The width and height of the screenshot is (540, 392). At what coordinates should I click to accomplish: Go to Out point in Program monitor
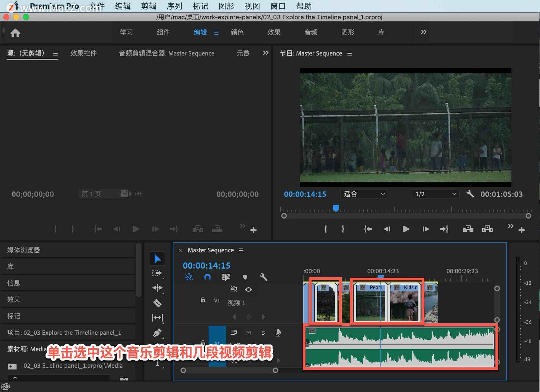pyautogui.click(x=444, y=229)
